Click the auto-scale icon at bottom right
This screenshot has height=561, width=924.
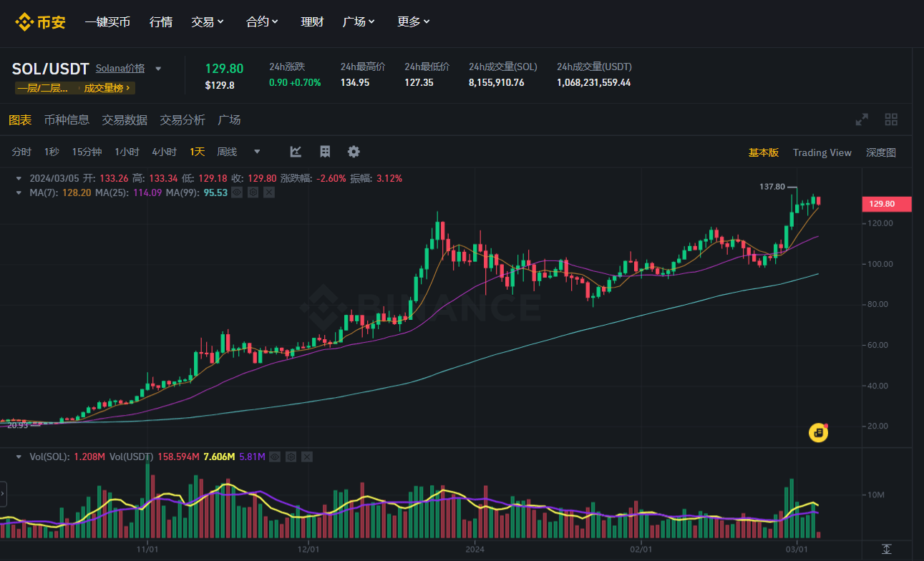pyautogui.click(x=887, y=549)
